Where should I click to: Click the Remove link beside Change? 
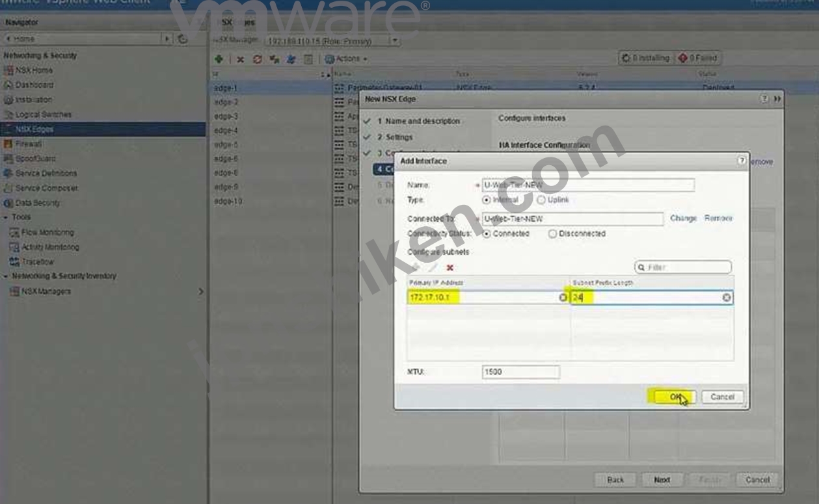718,219
